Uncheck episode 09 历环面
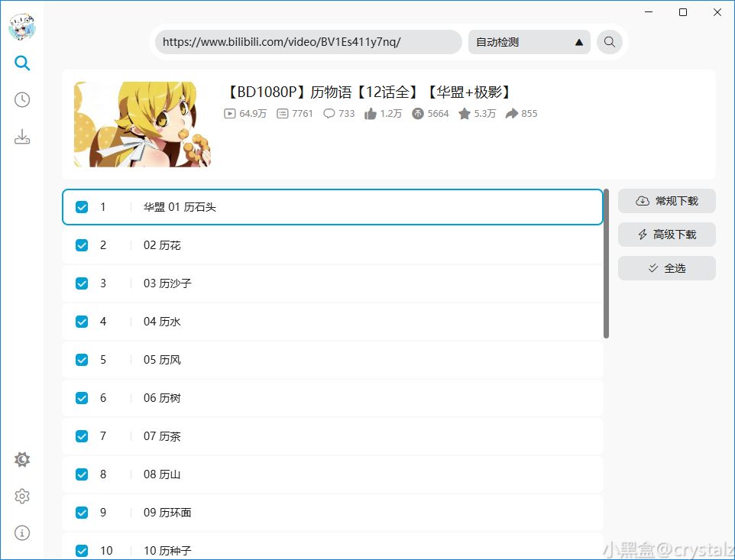Image resolution: width=735 pixels, height=560 pixels. tap(82, 513)
